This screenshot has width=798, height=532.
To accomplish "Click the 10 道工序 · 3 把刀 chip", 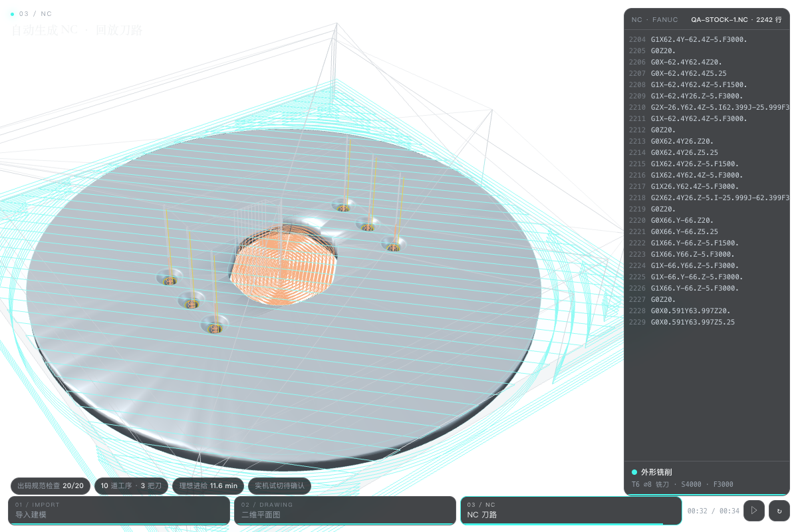I will pyautogui.click(x=131, y=486).
